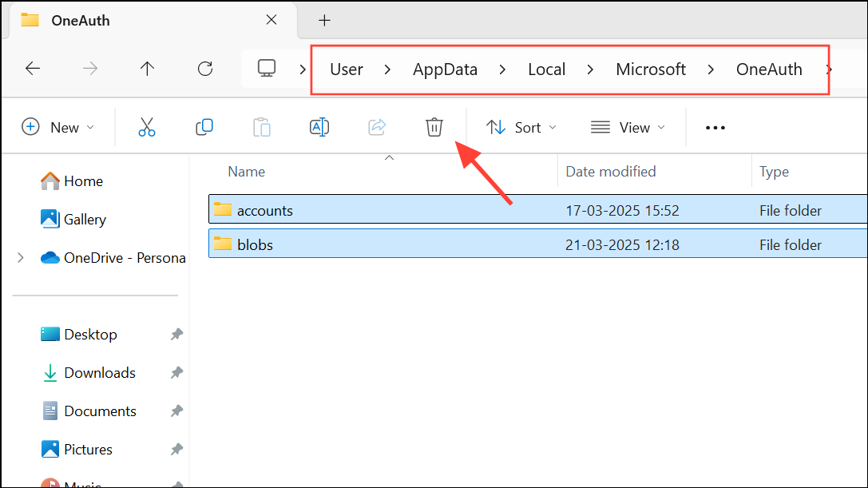Click pin icon beside Documents
The height and width of the screenshot is (488, 868).
coord(176,411)
